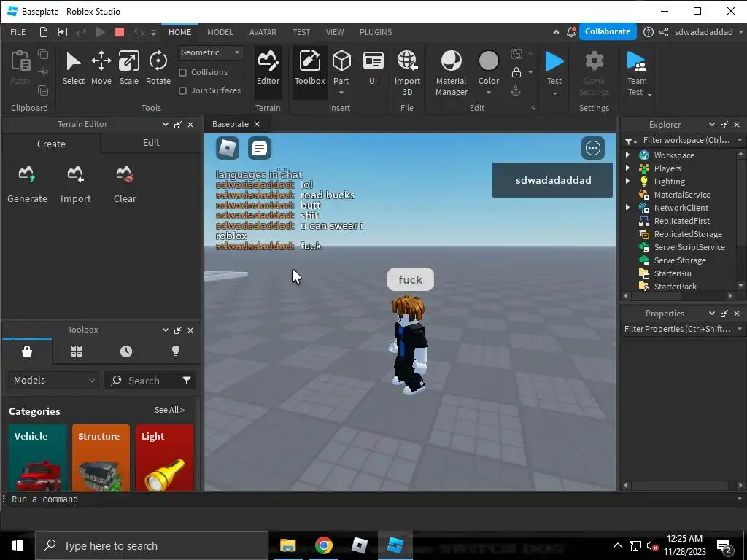The height and width of the screenshot is (560, 747).
Task: Select ReplicatedStorage in Explorer
Action: coord(687,234)
